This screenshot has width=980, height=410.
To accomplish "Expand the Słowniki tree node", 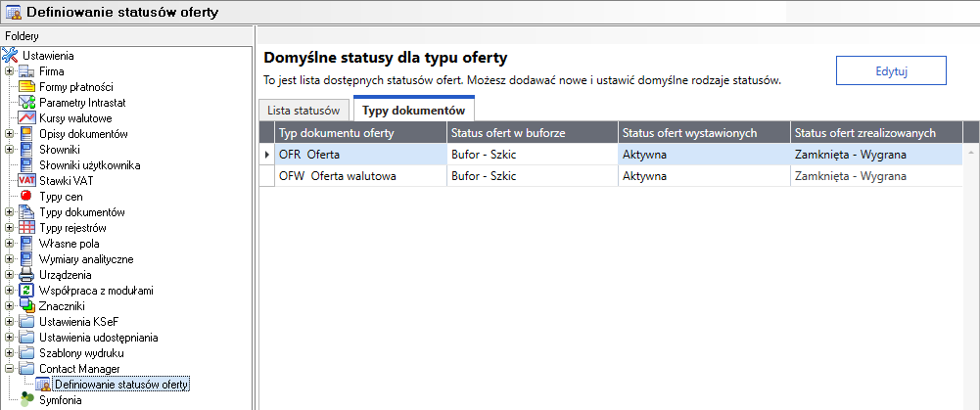I will coord(9,150).
